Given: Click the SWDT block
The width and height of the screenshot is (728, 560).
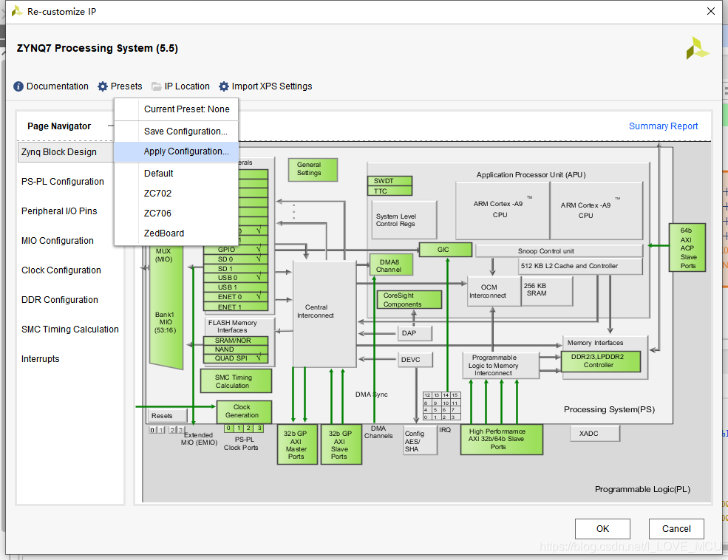Looking at the screenshot, I should (x=389, y=180).
